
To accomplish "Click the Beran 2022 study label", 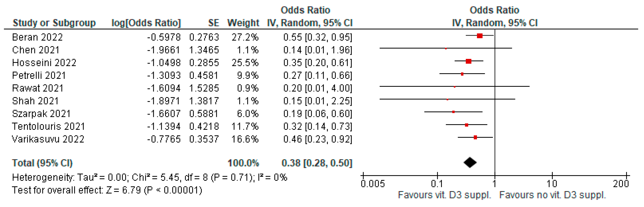I will point(37,37).
